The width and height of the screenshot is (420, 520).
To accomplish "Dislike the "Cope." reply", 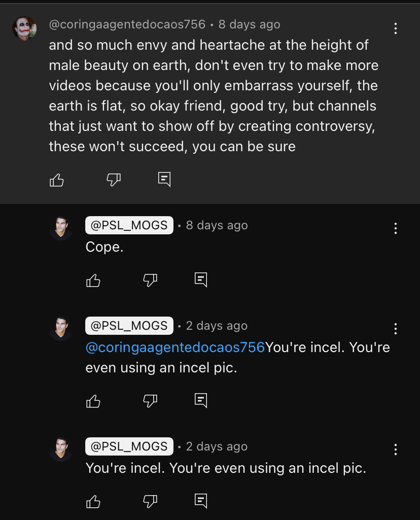I will (150, 280).
